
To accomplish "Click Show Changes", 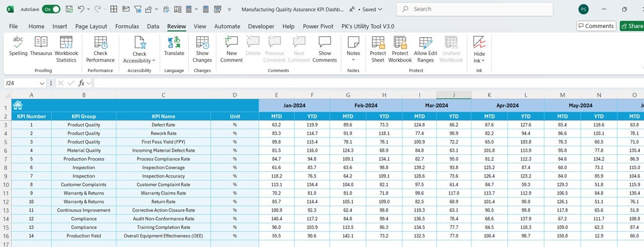I will tap(202, 49).
